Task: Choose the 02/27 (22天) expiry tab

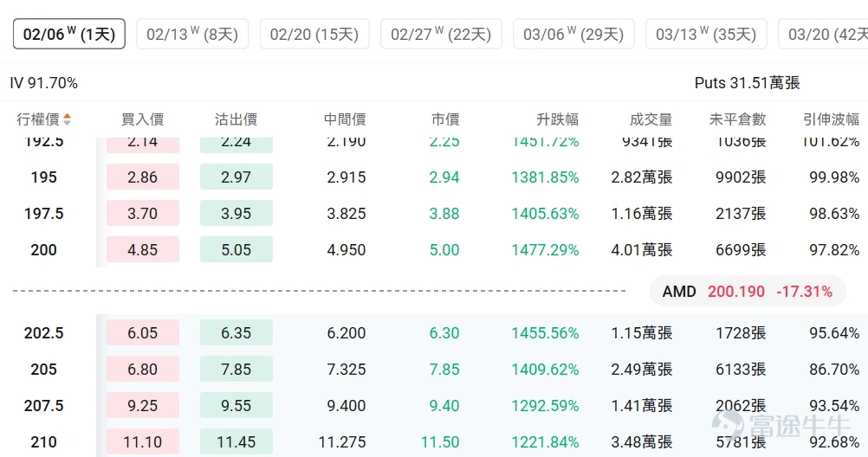Action: click(441, 35)
